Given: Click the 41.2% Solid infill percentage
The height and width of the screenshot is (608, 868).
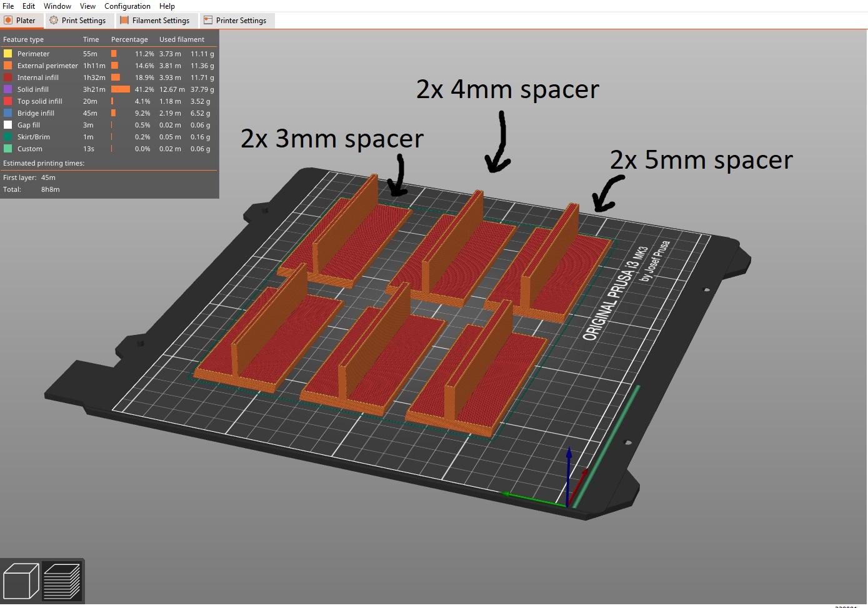Looking at the screenshot, I should (x=144, y=89).
